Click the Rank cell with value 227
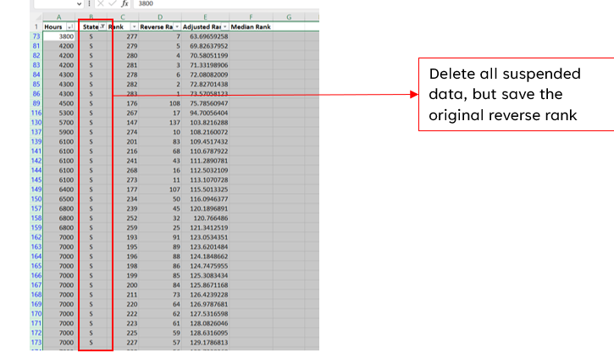The image size is (614, 364). point(123,343)
